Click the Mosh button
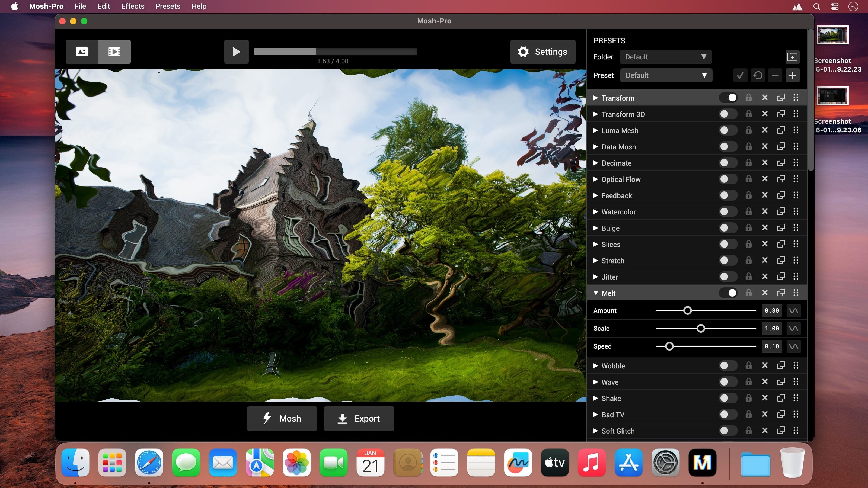 click(x=282, y=419)
